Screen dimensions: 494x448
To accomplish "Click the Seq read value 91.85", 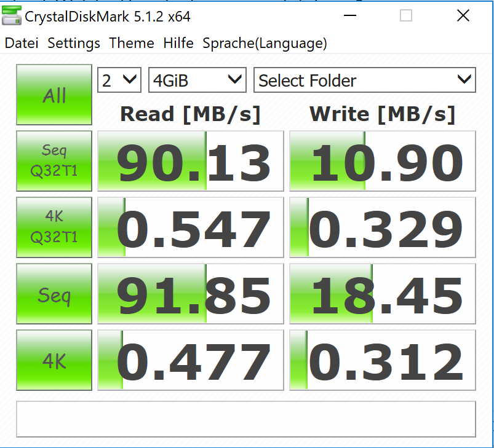I will [x=191, y=294].
